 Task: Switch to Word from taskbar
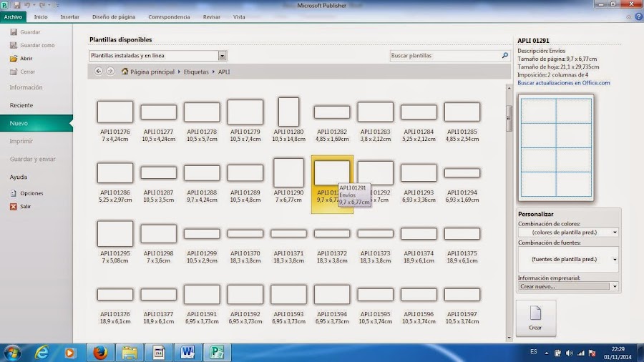(x=187, y=353)
